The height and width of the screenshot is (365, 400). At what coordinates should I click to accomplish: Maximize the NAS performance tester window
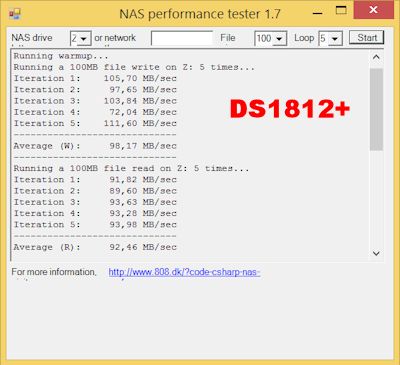pyautogui.click(x=341, y=11)
